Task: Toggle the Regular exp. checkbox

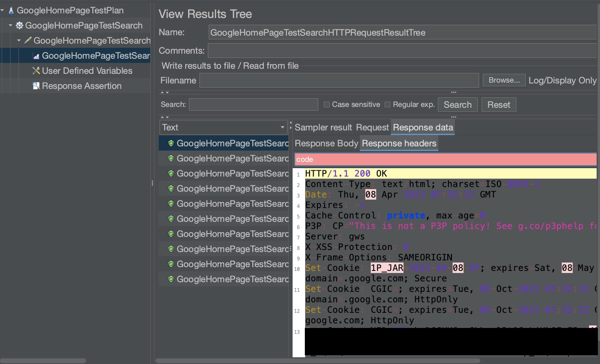Action: [x=388, y=104]
